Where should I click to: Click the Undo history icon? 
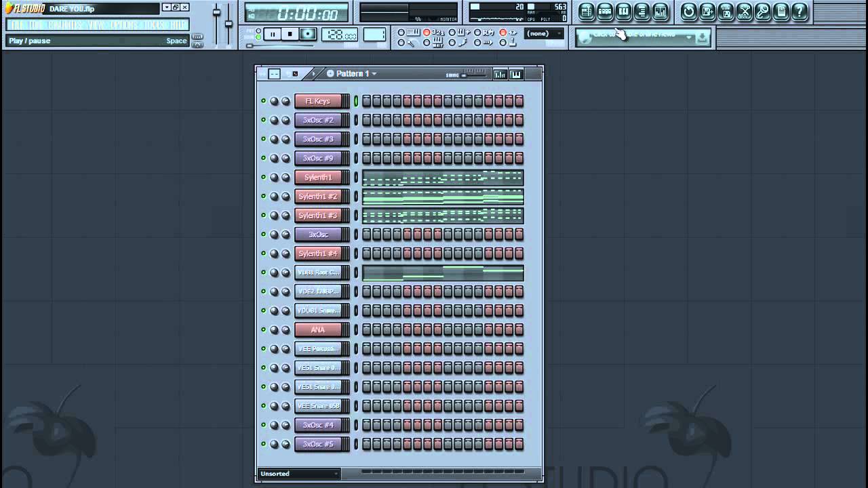coord(688,12)
